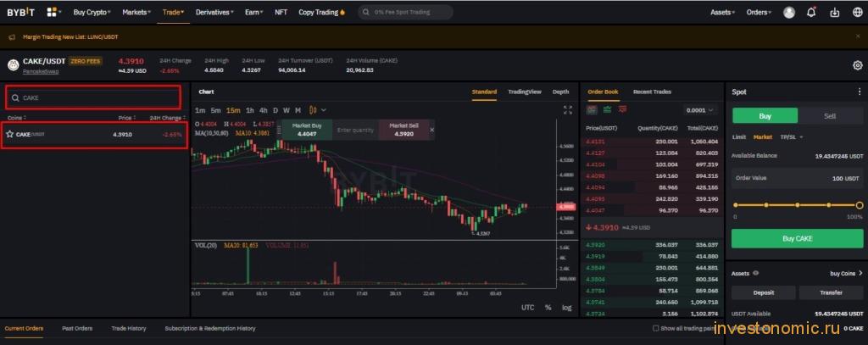Select Limit order type

(739, 136)
